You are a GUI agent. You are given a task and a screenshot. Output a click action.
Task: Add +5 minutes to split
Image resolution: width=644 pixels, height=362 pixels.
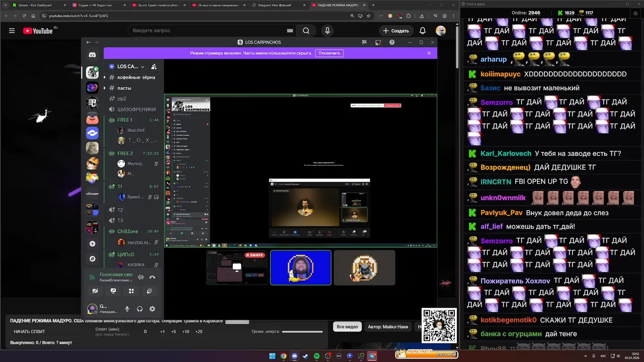pos(174,331)
